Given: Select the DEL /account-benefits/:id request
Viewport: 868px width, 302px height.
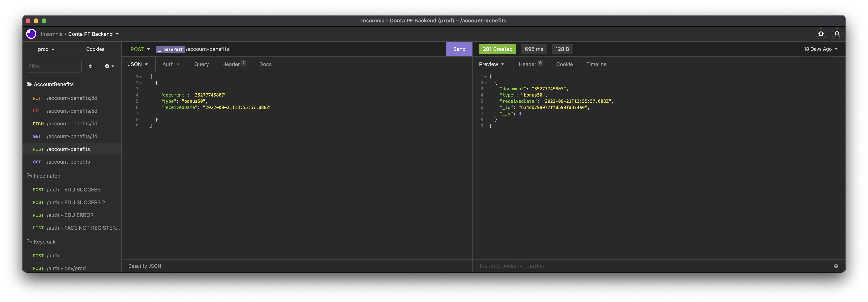Looking at the screenshot, I should coord(72,111).
